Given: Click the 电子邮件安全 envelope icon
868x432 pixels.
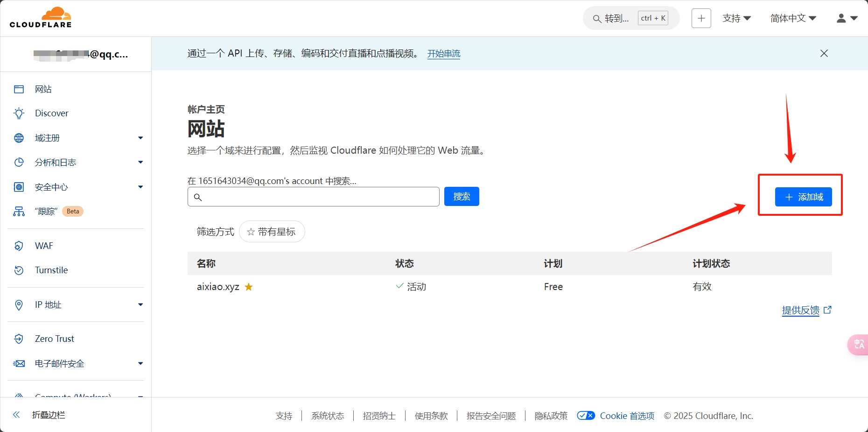Looking at the screenshot, I should click(19, 364).
